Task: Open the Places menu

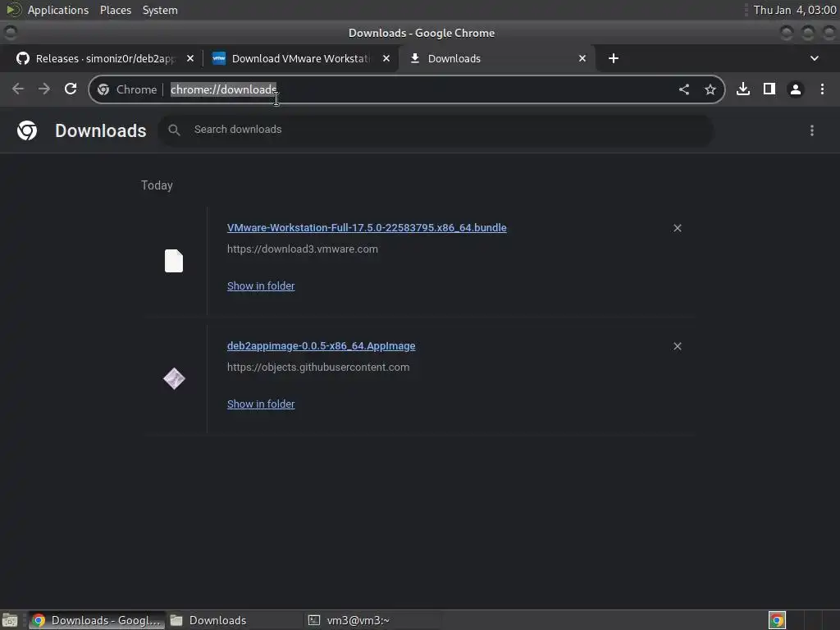Action: pyautogui.click(x=115, y=10)
